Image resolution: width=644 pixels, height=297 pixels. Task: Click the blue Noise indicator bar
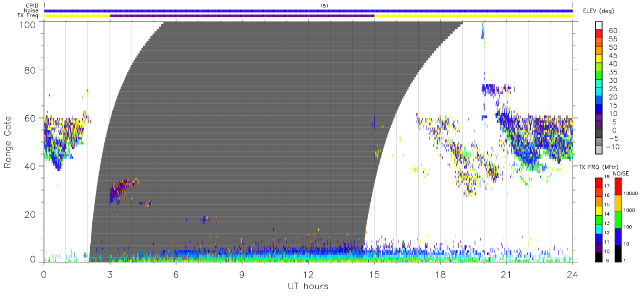tap(308, 10)
